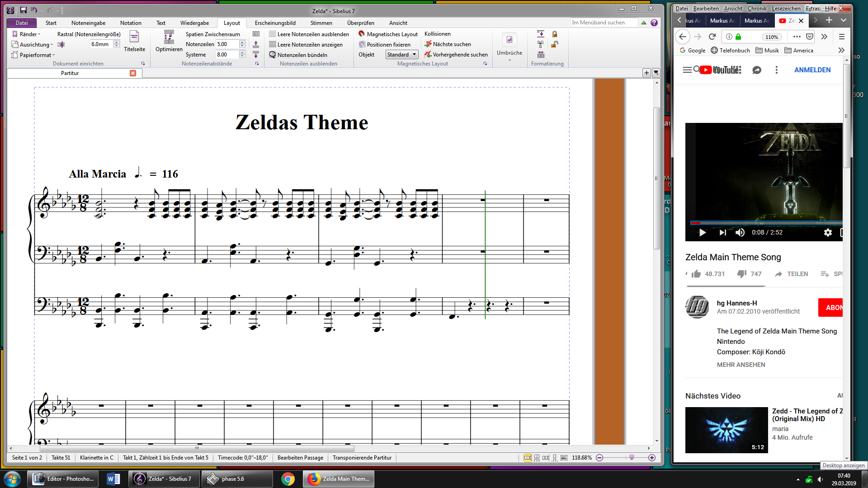Click the Optimieren staff spacing icon
This screenshot has height=488, width=868.
[x=169, y=37]
